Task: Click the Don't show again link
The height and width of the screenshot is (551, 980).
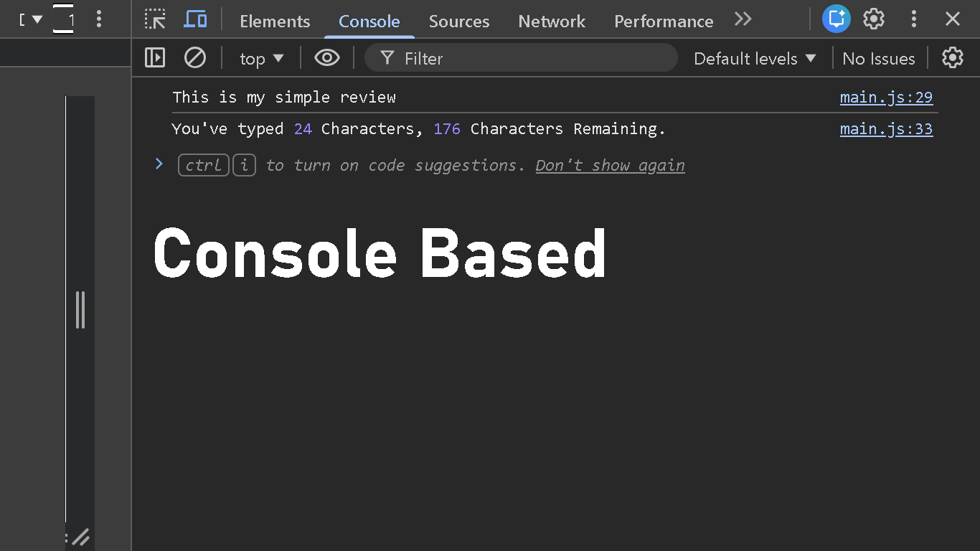Action: (610, 166)
